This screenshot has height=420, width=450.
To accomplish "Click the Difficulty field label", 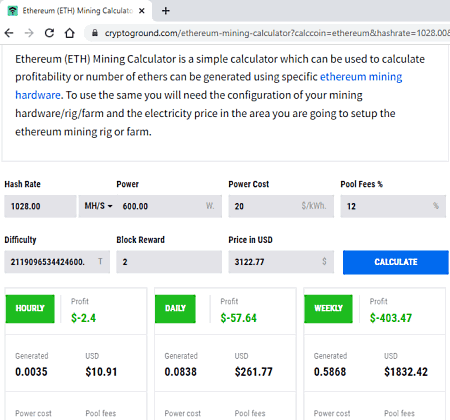I will pyautogui.click(x=20, y=240).
